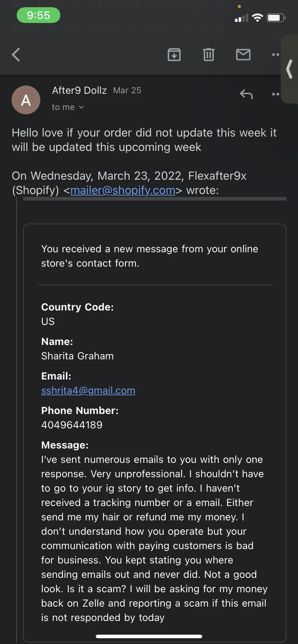The image size is (298, 644).
Task: Tap the home indicator bar at bottom
Action: click(149, 636)
